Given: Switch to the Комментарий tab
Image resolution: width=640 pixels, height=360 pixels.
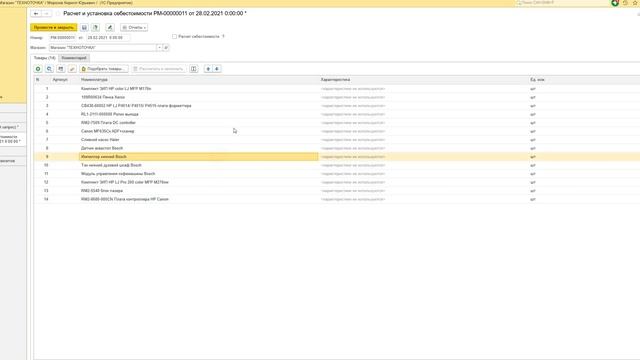Looking at the screenshot, I should 74,58.
